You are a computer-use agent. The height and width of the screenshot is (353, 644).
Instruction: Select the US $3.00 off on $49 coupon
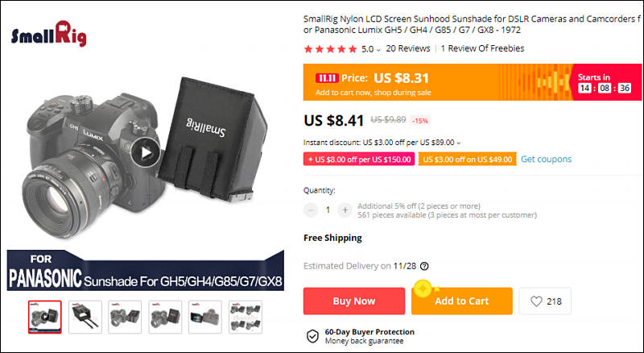click(468, 160)
